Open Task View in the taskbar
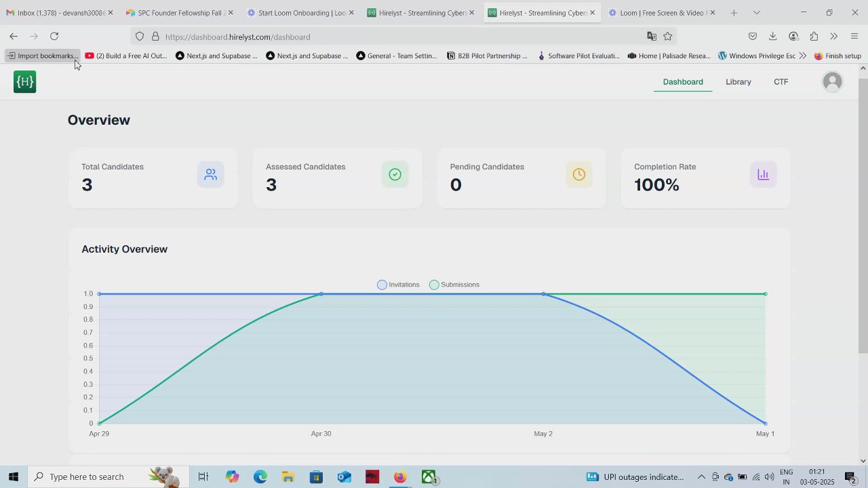This screenshot has height=488, width=868. (x=203, y=477)
